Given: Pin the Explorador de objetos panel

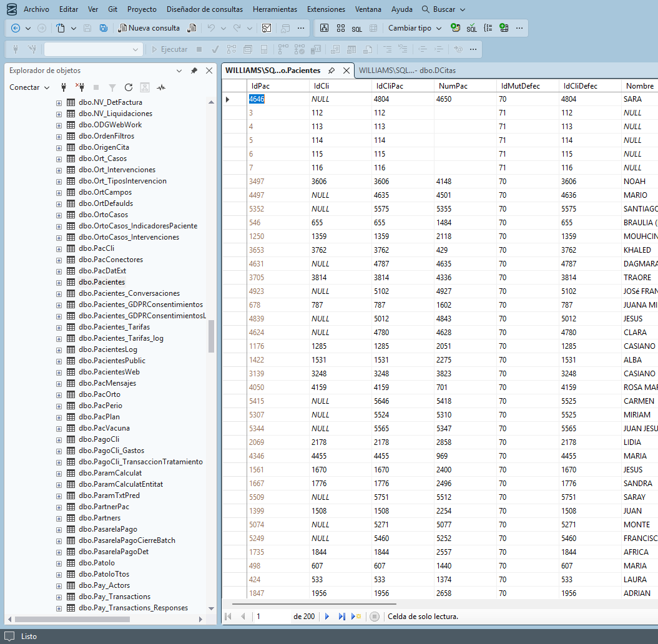Looking at the screenshot, I should click(x=194, y=71).
